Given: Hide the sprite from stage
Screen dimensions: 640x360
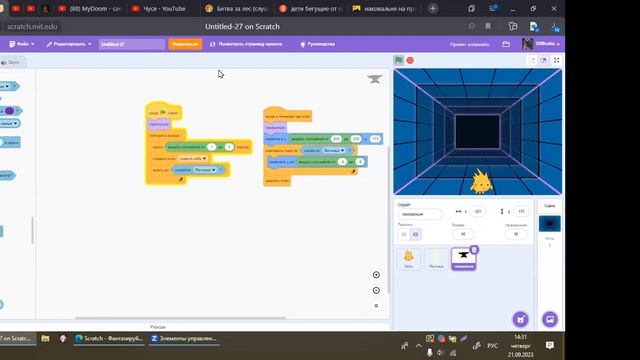Looking at the screenshot, I should (416, 234).
